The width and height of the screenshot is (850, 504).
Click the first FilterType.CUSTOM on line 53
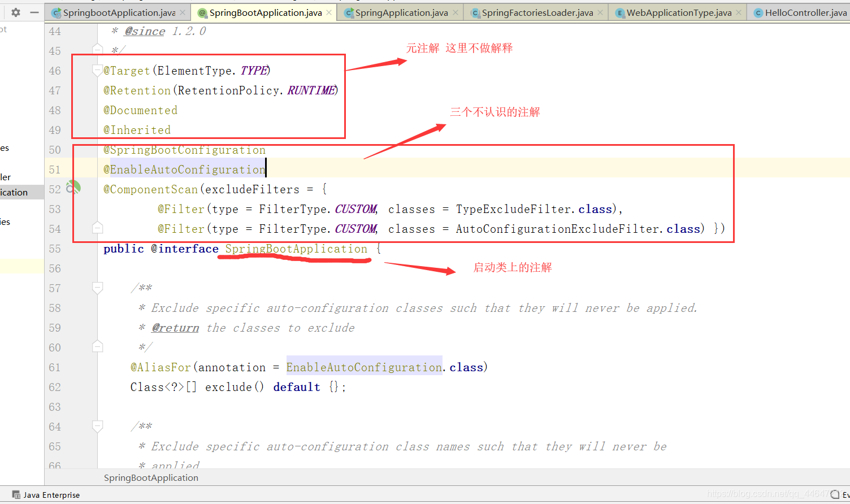318,209
